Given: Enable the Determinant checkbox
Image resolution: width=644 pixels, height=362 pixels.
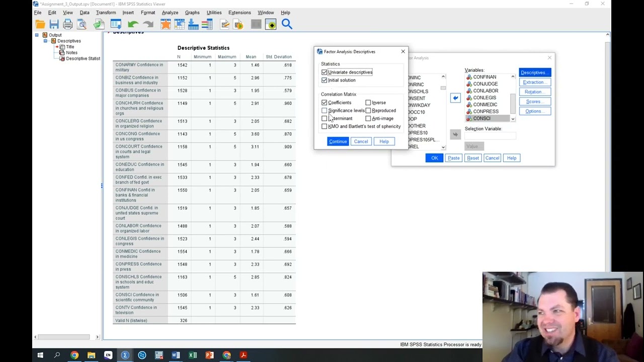Looking at the screenshot, I should point(325,119).
